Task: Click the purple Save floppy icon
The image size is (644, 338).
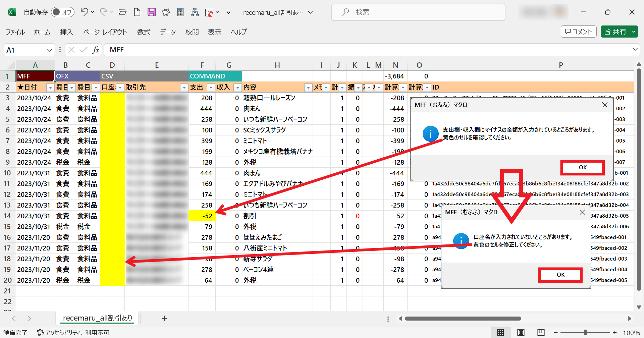Action: click(x=152, y=12)
